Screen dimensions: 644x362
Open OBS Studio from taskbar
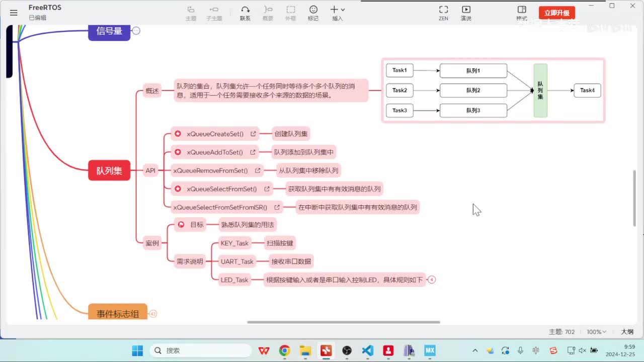point(347,350)
